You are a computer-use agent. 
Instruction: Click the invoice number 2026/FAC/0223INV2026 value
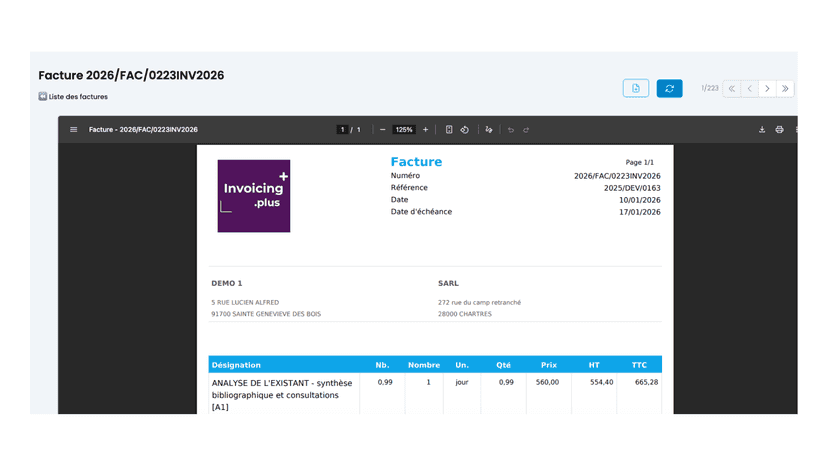click(x=617, y=176)
